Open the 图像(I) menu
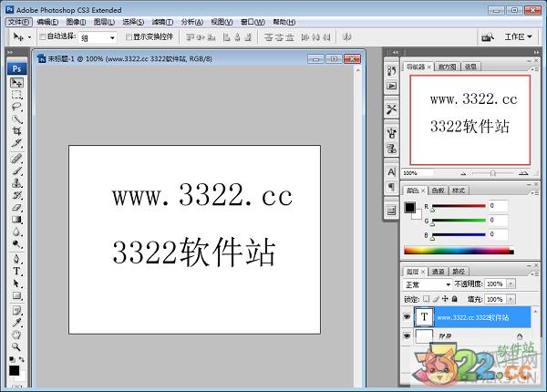Image resolution: width=547 pixels, height=392 pixels. (76, 22)
